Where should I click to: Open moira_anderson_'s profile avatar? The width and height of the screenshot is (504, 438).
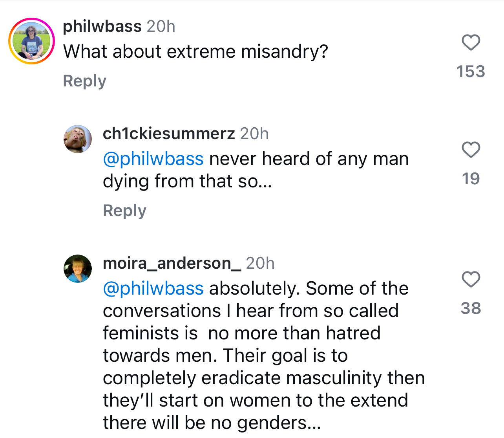[78, 269]
